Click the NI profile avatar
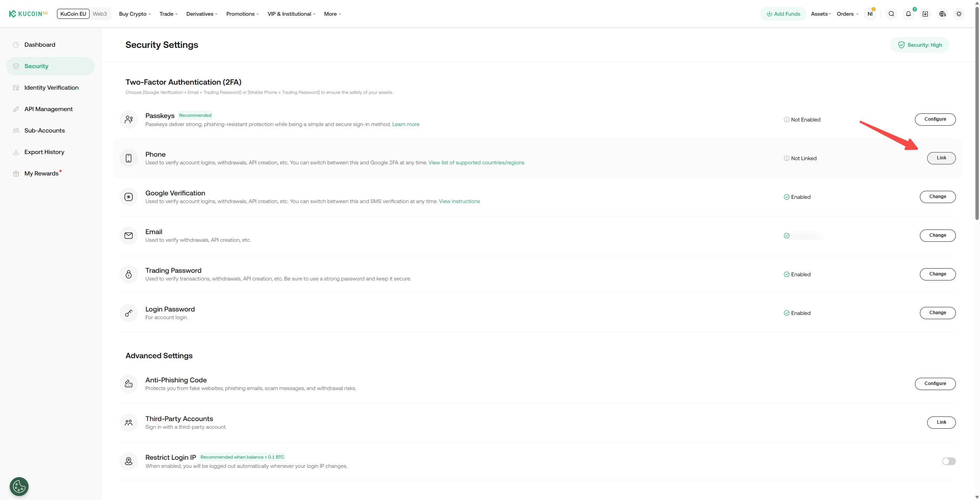The height and width of the screenshot is (500, 980). coord(870,14)
